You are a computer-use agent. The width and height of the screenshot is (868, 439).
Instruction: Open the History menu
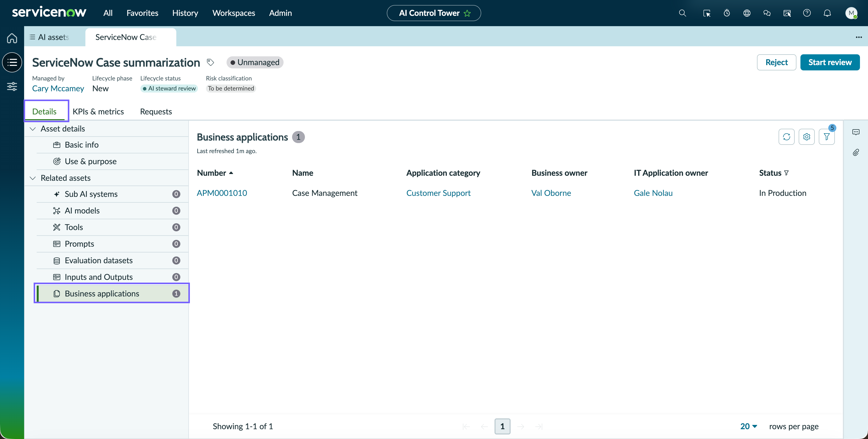[x=185, y=13]
